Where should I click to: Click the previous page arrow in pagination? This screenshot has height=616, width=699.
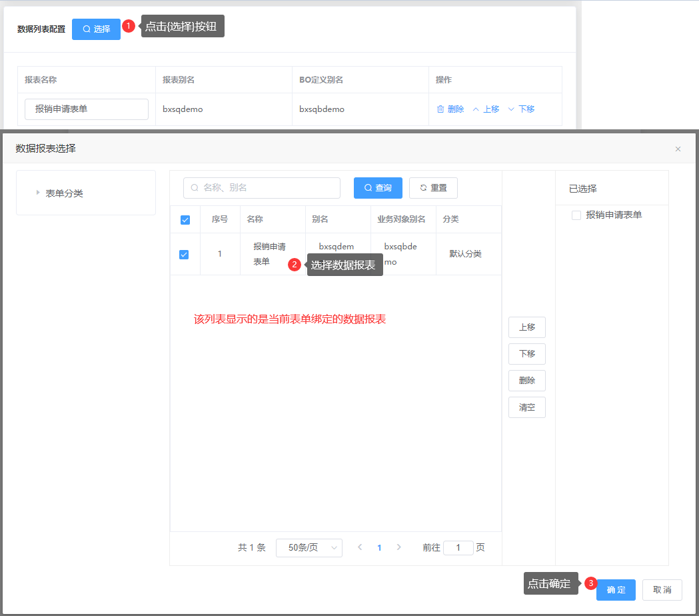pos(360,547)
